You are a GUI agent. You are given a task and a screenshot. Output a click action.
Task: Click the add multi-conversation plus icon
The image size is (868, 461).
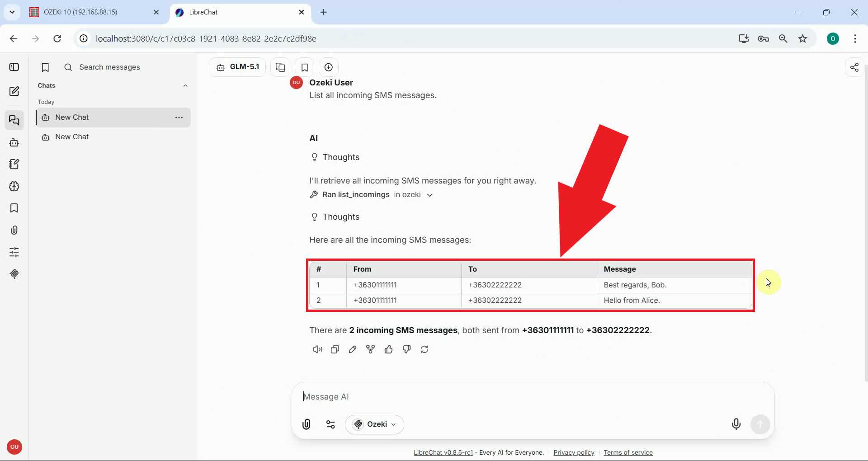click(x=329, y=67)
